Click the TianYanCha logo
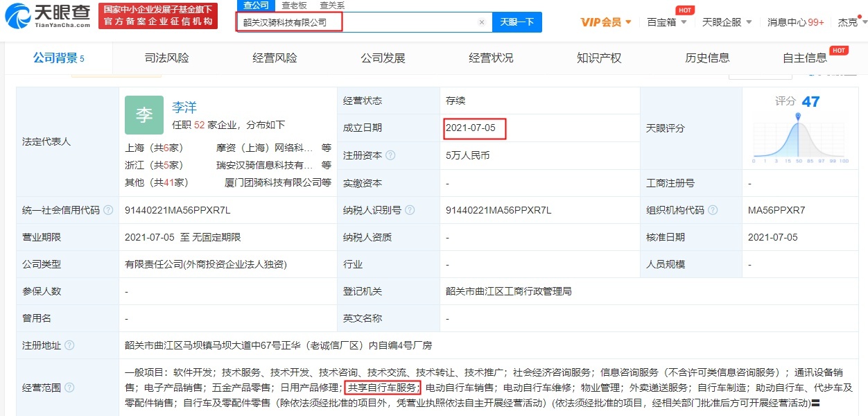 pos(48,16)
